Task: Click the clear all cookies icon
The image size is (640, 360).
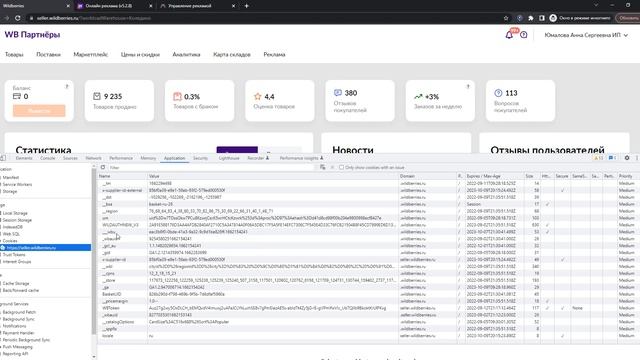Action: point(322,167)
